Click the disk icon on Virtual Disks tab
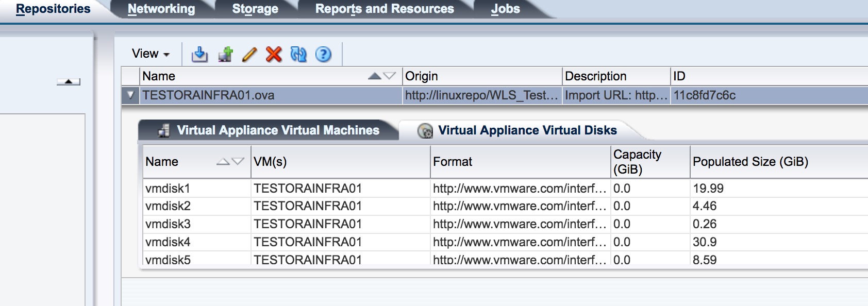This screenshot has height=306, width=868. click(x=425, y=131)
